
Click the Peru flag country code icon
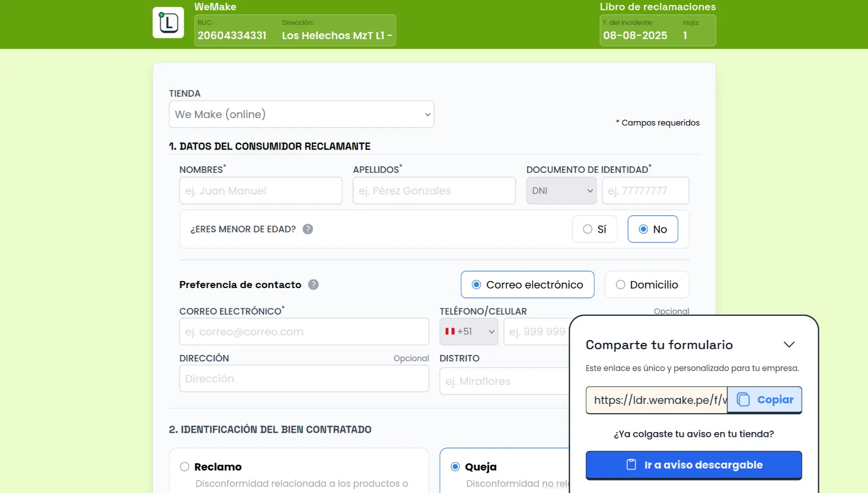point(450,332)
